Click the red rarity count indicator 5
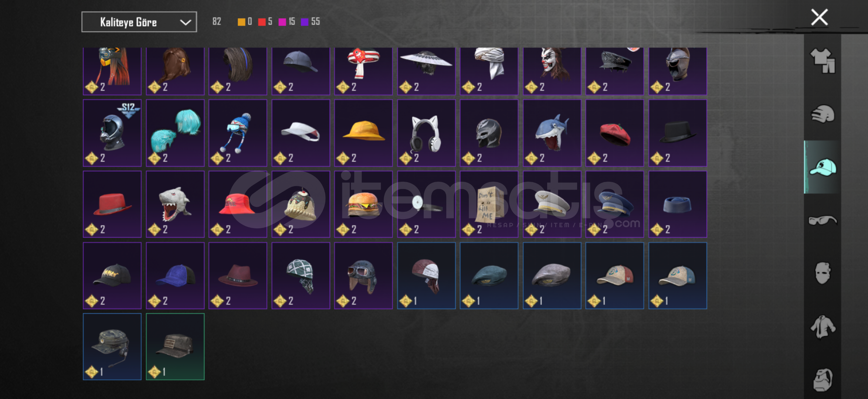The width and height of the screenshot is (868, 399). coord(265,22)
